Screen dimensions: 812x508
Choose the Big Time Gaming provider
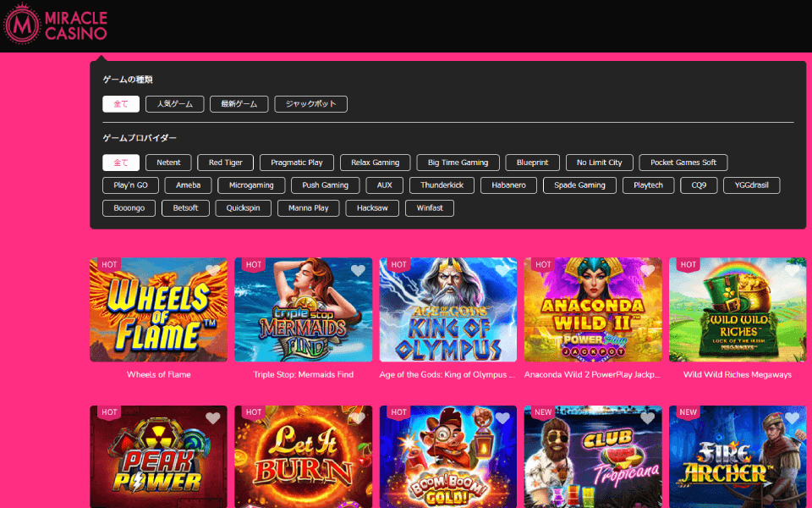click(458, 163)
